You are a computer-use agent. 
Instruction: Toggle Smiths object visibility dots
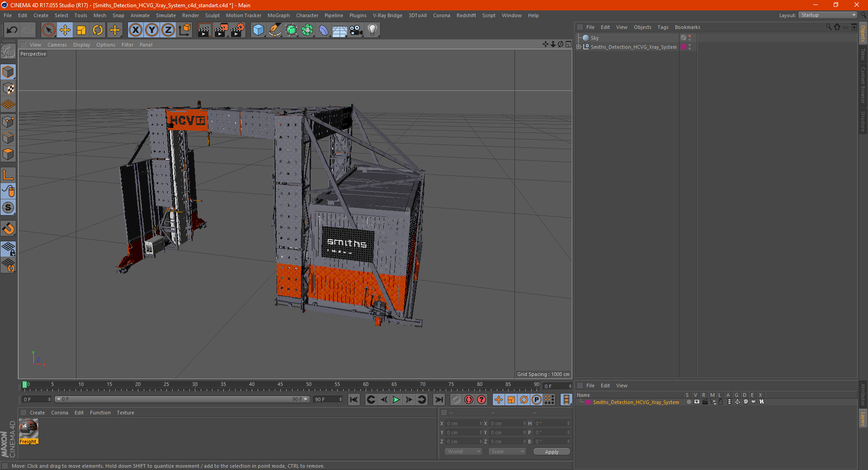pos(690,47)
